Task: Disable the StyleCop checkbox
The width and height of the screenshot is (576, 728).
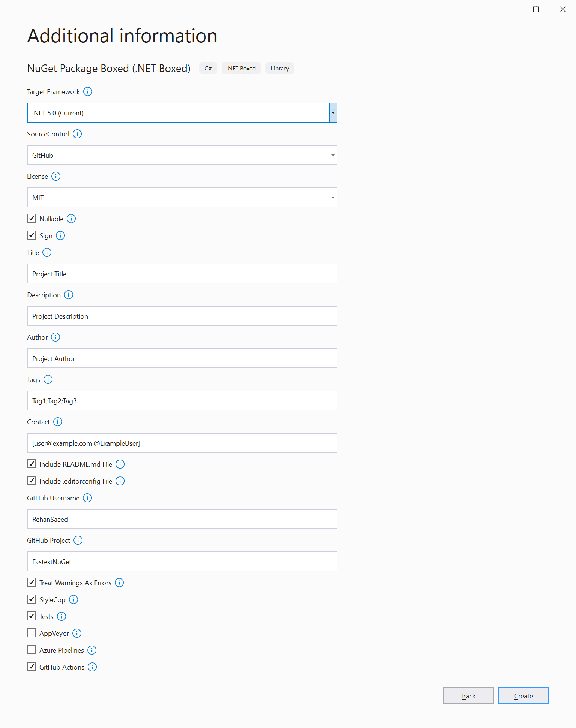Action: click(31, 599)
